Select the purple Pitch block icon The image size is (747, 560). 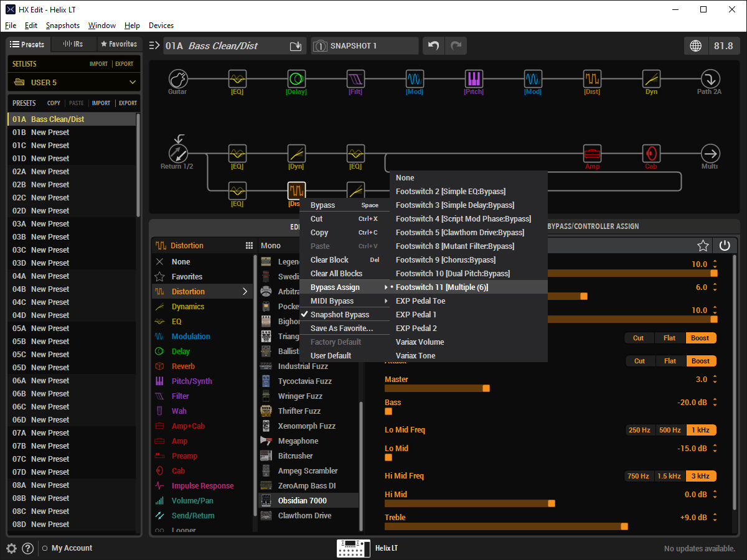(474, 79)
